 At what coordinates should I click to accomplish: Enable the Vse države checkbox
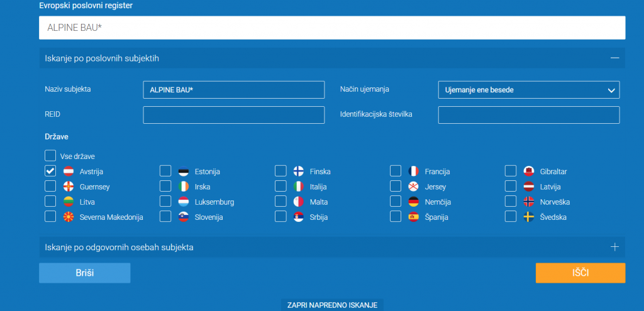50,156
